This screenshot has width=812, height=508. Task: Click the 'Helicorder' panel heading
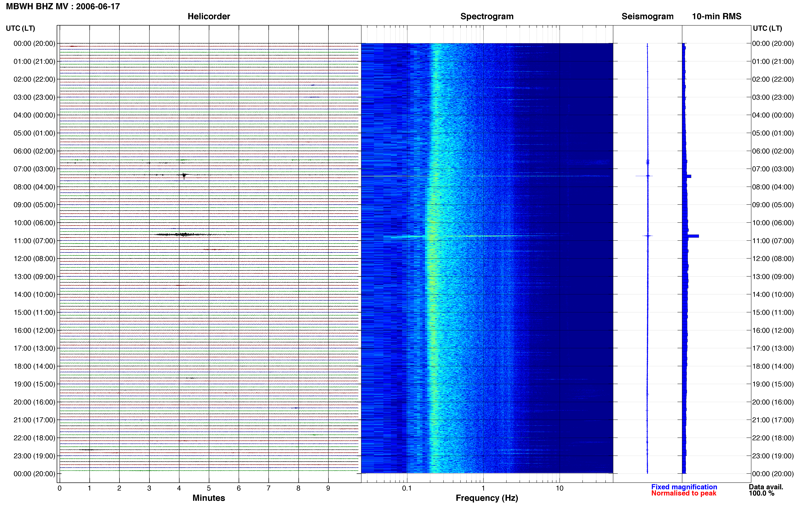(209, 16)
